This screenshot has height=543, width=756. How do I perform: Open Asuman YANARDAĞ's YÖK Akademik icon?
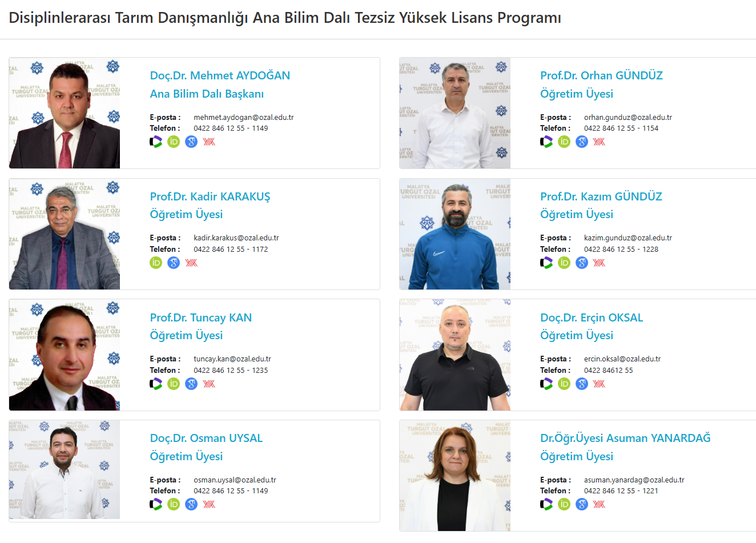pyautogui.click(x=599, y=504)
